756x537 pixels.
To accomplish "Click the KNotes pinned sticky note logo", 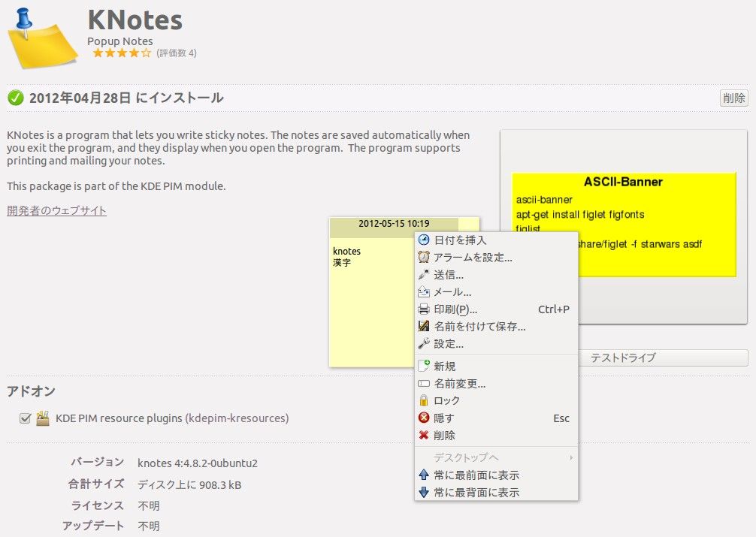I will (x=42, y=38).
